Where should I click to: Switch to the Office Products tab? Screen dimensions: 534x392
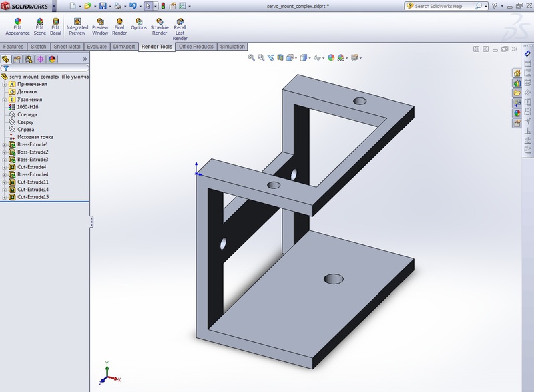click(x=196, y=47)
